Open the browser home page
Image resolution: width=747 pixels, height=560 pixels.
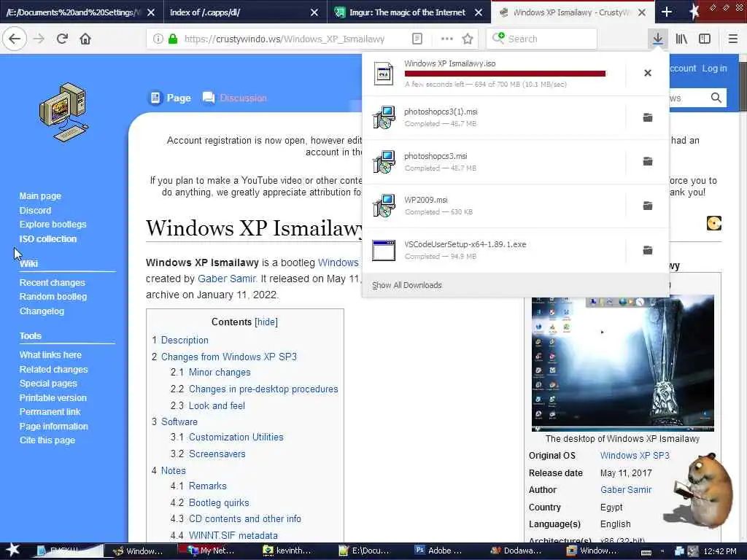tap(85, 39)
